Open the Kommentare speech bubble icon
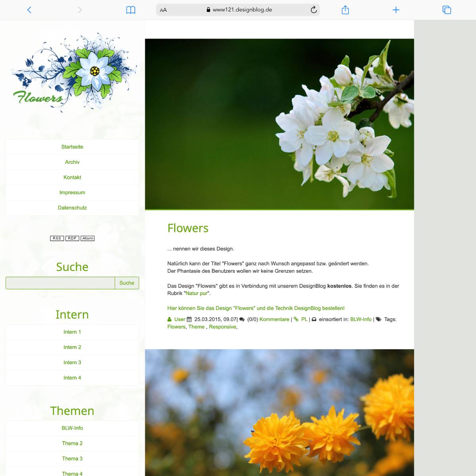476x476 pixels. (241, 319)
